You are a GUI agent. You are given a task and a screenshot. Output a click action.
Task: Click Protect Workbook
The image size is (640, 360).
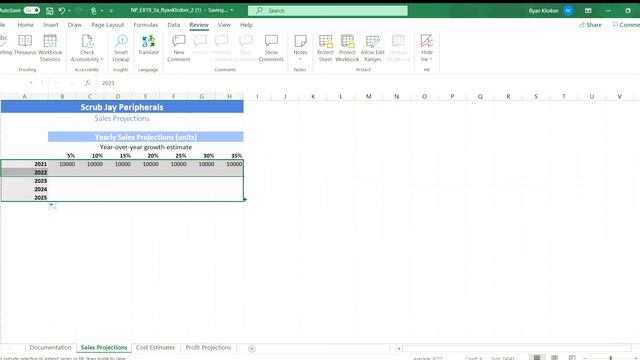tap(347, 48)
